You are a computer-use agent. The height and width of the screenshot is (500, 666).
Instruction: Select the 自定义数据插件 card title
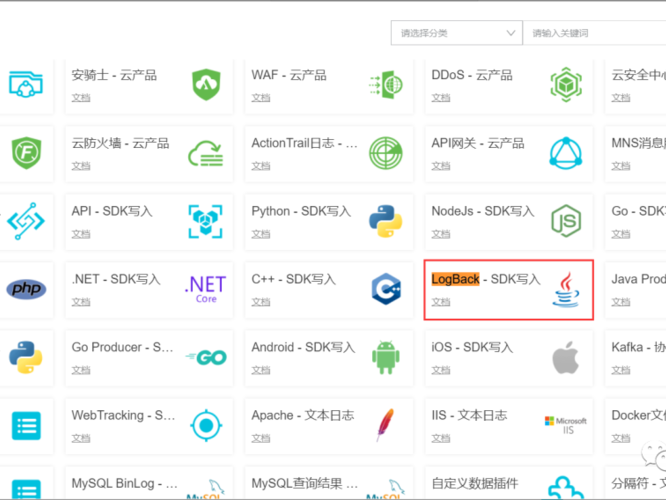click(x=475, y=483)
